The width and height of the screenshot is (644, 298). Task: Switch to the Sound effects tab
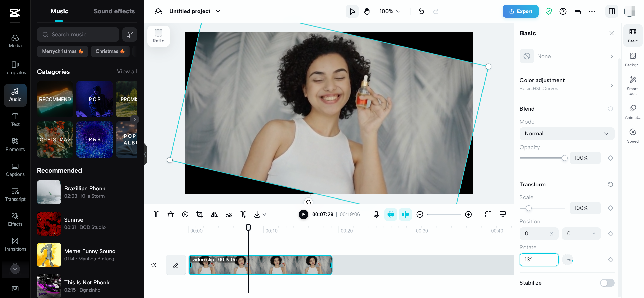coord(114,11)
